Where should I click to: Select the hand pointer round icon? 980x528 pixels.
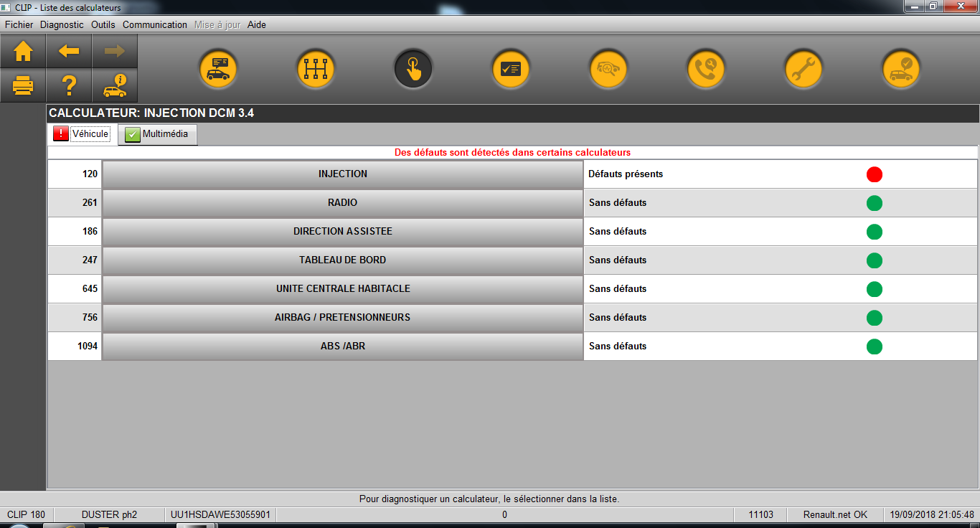tap(413, 70)
